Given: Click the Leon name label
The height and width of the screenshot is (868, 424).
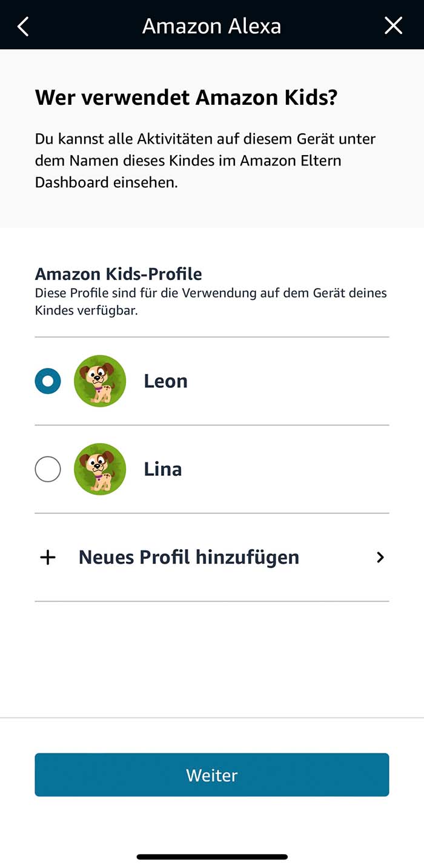Looking at the screenshot, I should (x=165, y=381).
